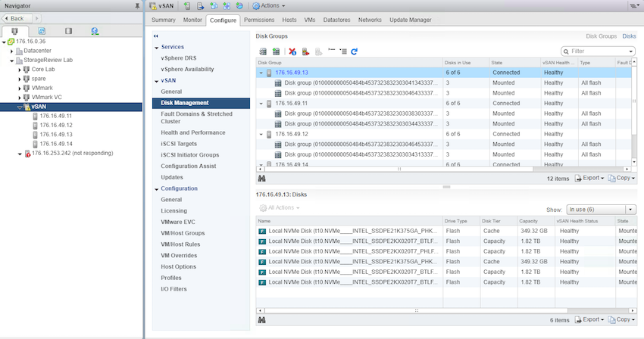This screenshot has width=644, height=339.
Task: Click the New Virtual Machine toolbar icon
Action: point(214,6)
